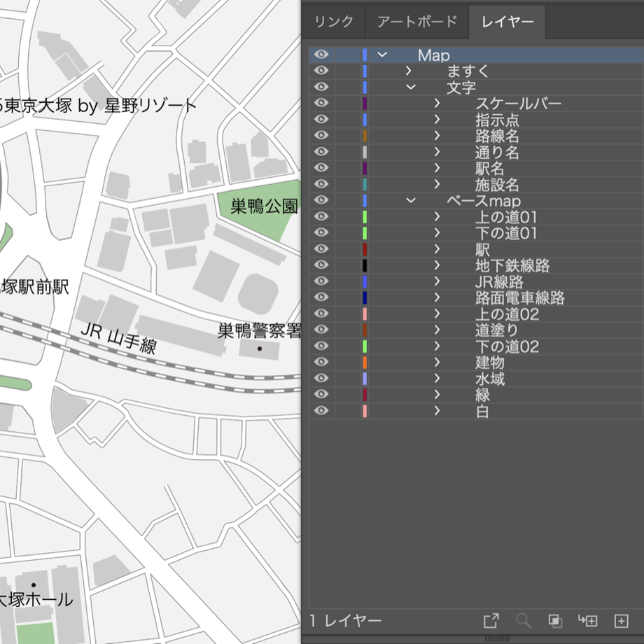Expand the ますく layer
Image resolution: width=644 pixels, height=644 pixels.
tap(408, 71)
